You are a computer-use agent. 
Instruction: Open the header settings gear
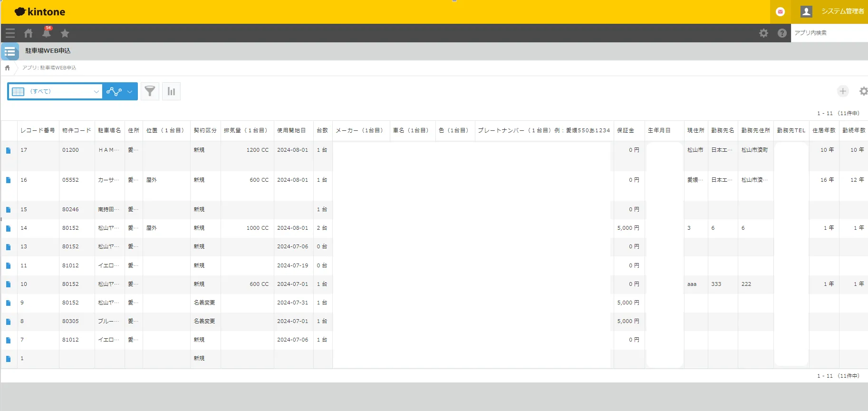pos(763,33)
